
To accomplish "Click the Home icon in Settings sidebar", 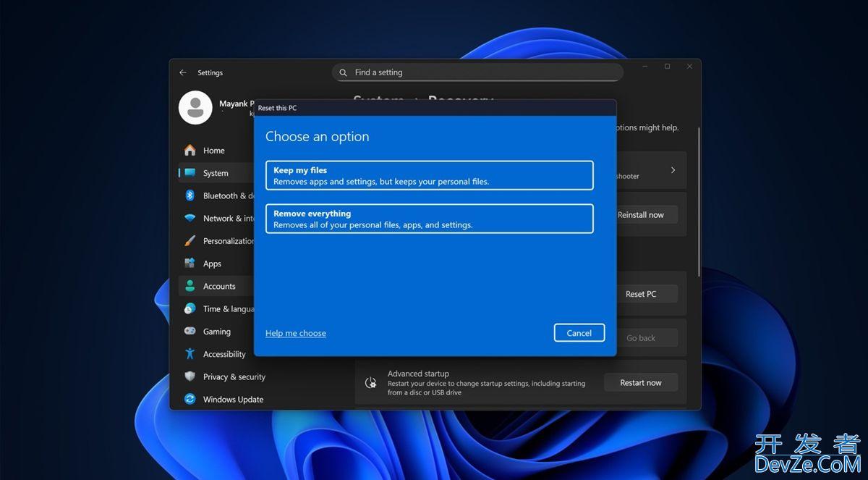I will pos(190,150).
